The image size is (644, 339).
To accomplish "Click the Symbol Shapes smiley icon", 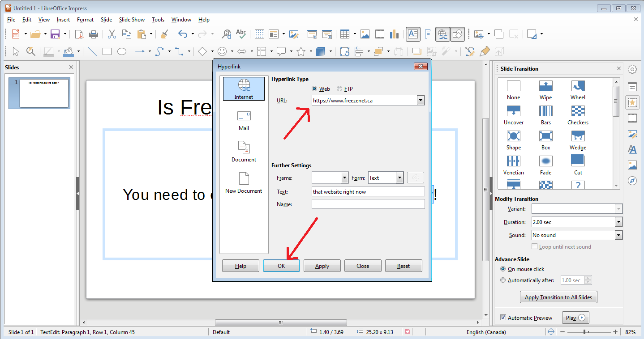I will click(x=222, y=51).
